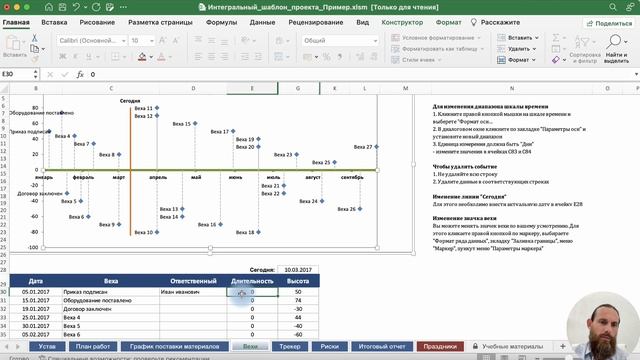Switch to the Разметка страницы tab
The width and height of the screenshot is (640, 360).
[x=160, y=22]
